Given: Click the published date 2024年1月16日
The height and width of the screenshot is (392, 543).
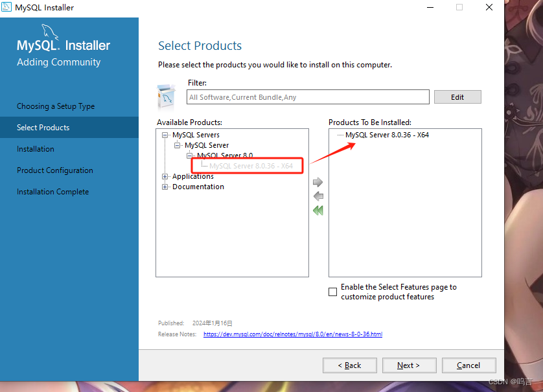Looking at the screenshot, I should (213, 323).
